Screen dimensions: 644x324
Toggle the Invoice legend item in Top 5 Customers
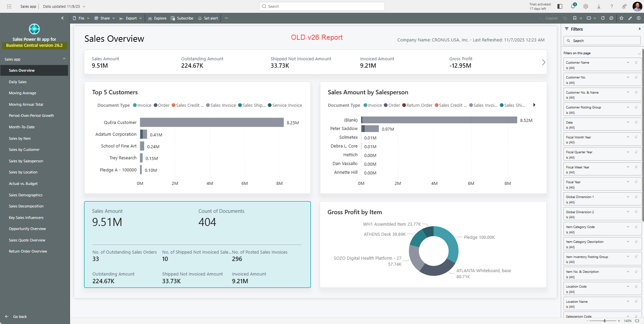[x=142, y=105]
